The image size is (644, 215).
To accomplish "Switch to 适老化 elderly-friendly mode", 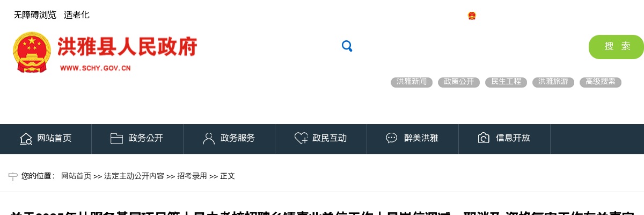I will 77,15.
